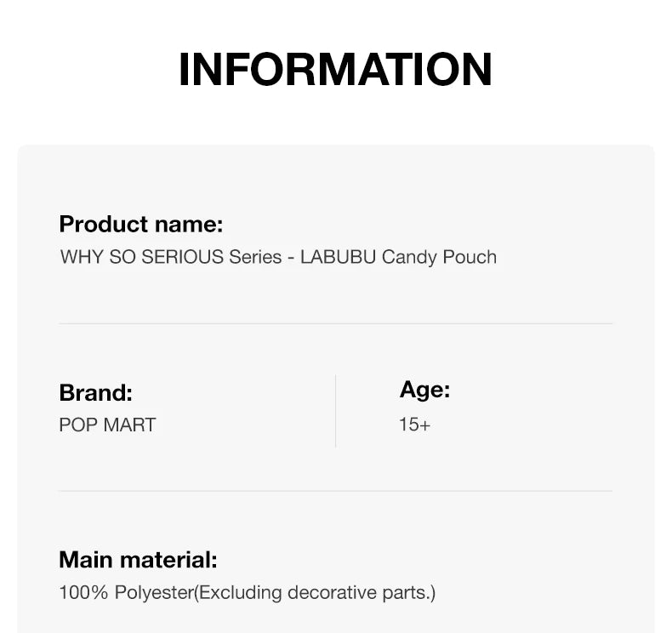Click the "Product name:" label
The image size is (672, 633).
[x=140, y=225]
